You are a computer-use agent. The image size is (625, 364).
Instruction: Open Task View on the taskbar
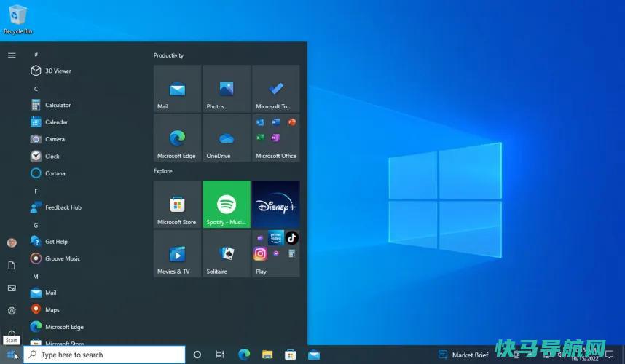220,355
